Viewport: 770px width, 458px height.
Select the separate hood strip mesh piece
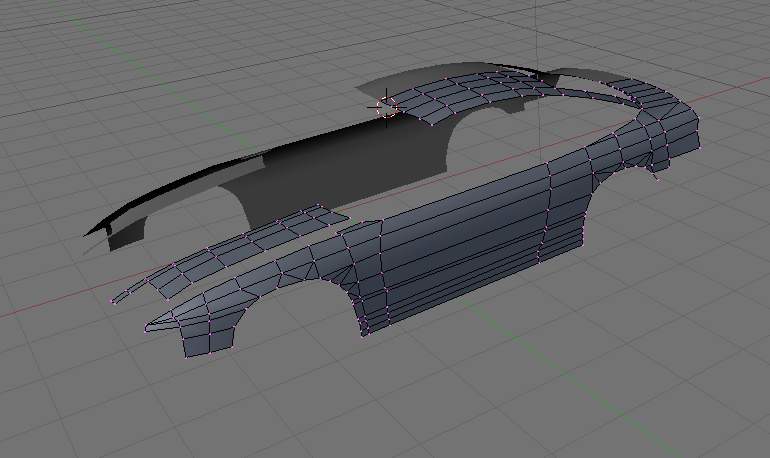(x=231, y=253)
